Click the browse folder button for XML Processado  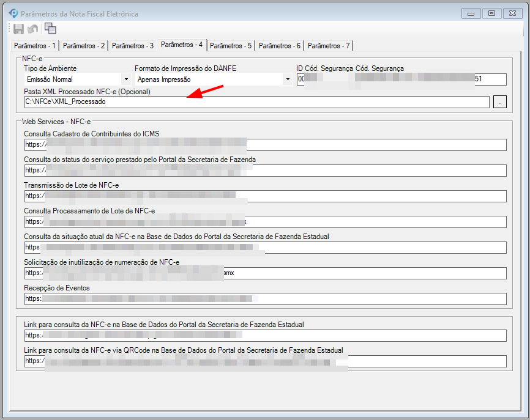point(500,102)
